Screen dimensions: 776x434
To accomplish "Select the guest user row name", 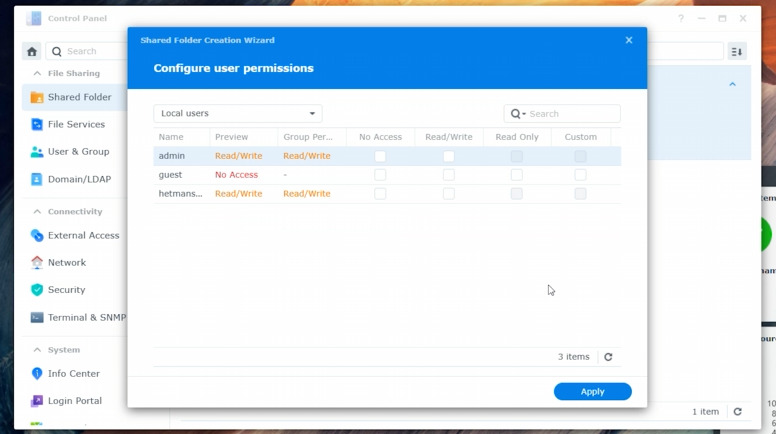I will point(170,175).
